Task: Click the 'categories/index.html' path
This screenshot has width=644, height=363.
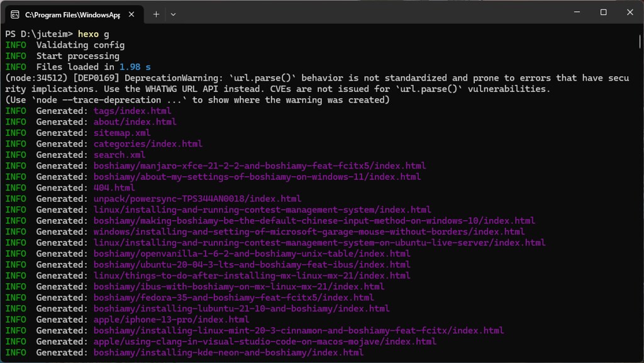Action: click(x=148, y=144)
